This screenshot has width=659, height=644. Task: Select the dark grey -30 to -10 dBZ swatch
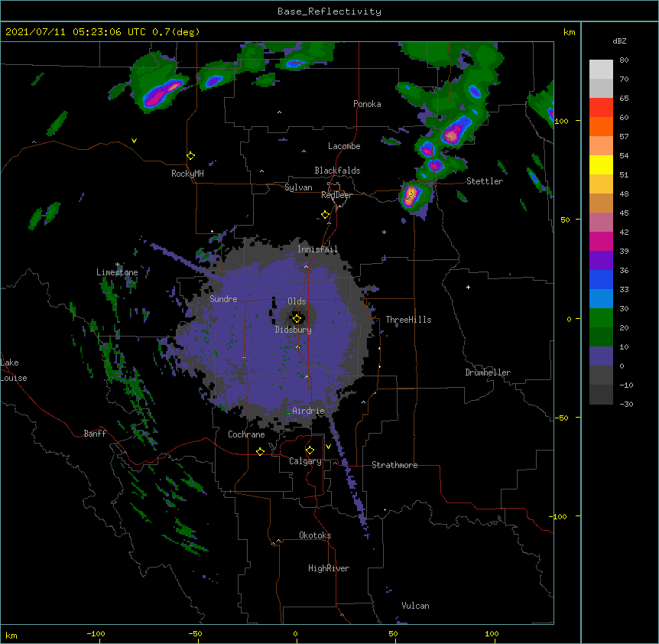[601, 395]
